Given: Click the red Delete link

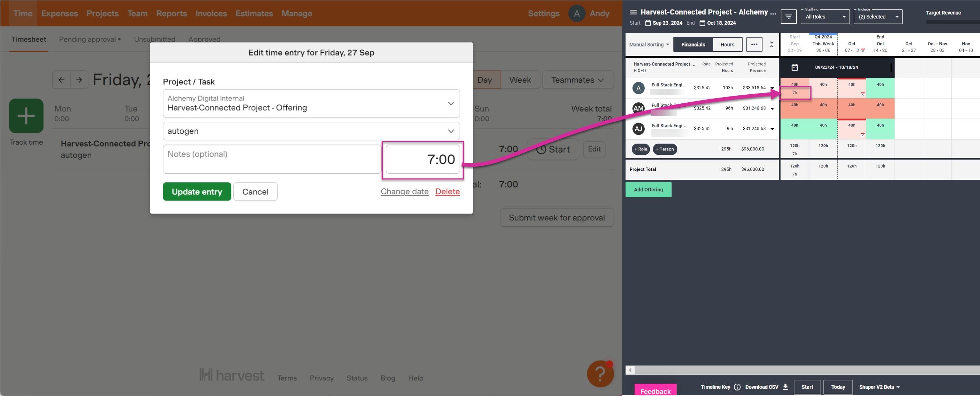Looking at the screenshot, I should [447, 191].
